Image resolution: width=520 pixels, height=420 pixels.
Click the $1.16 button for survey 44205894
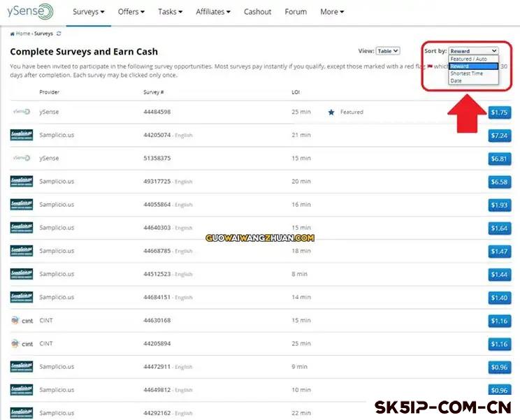click(500, 345)
